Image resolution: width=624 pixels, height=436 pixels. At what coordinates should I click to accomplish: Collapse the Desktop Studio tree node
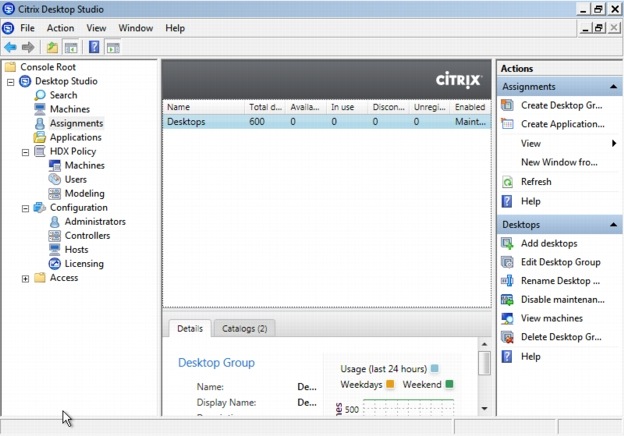(x=11, y=82)
